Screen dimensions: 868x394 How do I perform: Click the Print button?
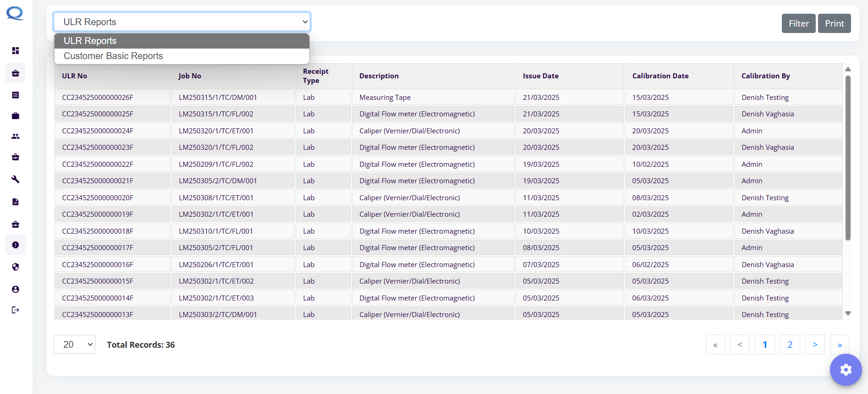point(834,23)
